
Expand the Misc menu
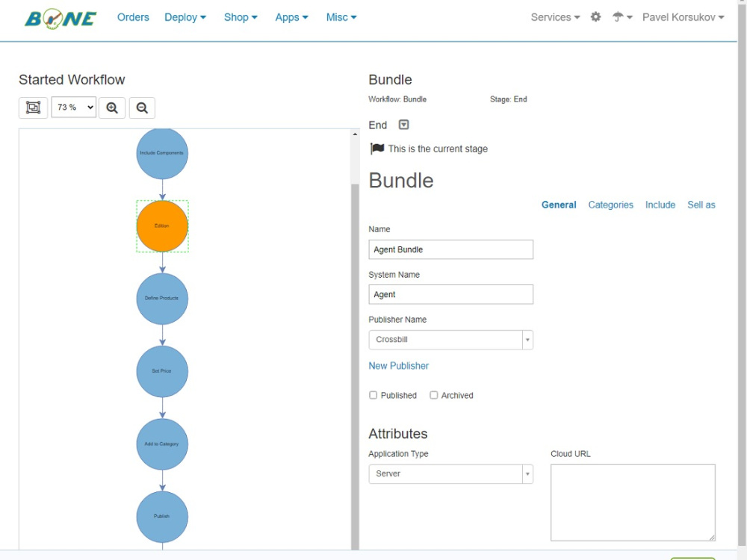341,17
